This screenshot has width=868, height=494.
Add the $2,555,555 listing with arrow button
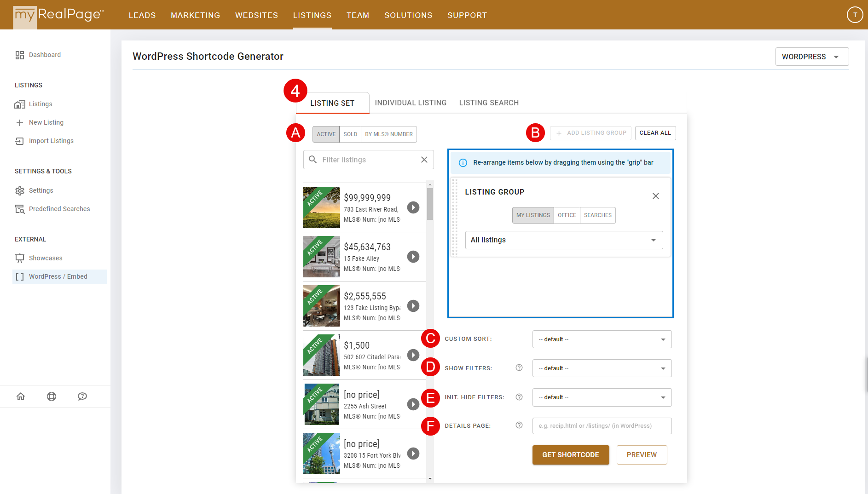click(x=413, y=306)
